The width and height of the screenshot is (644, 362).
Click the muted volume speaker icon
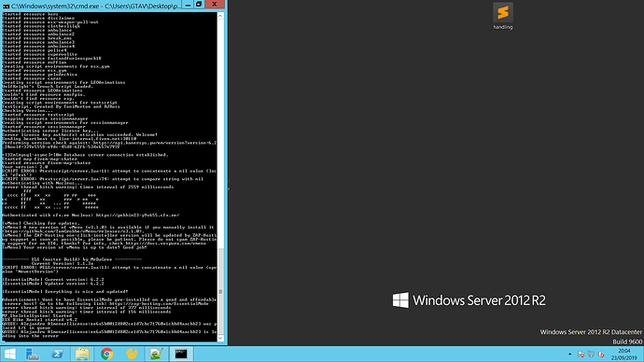[601, 354]
